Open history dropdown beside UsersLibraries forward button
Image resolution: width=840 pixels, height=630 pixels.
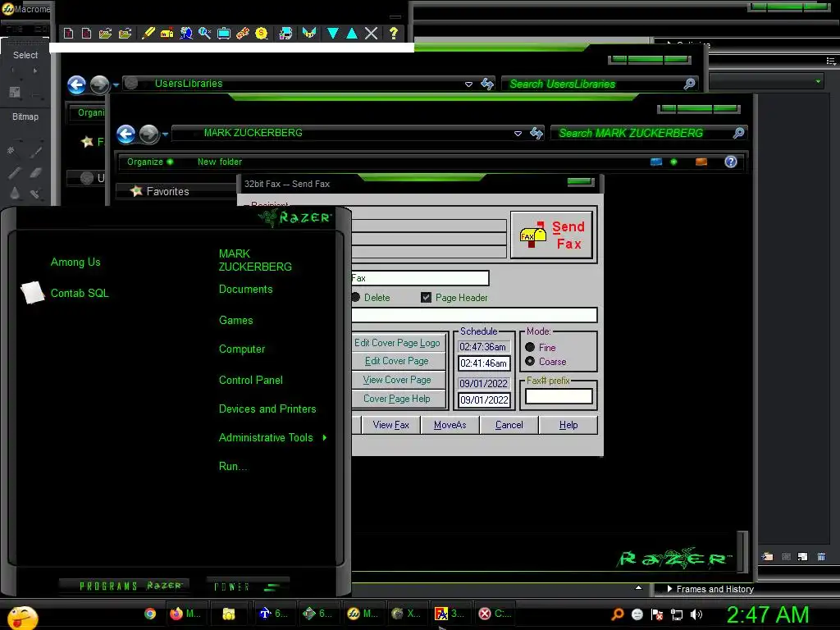pos(116,85)
